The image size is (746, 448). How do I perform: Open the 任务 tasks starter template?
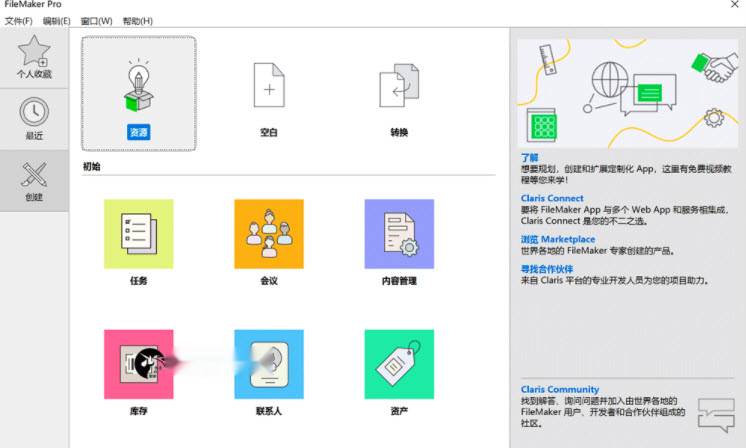pyautogui.click(x=138, y=234)
